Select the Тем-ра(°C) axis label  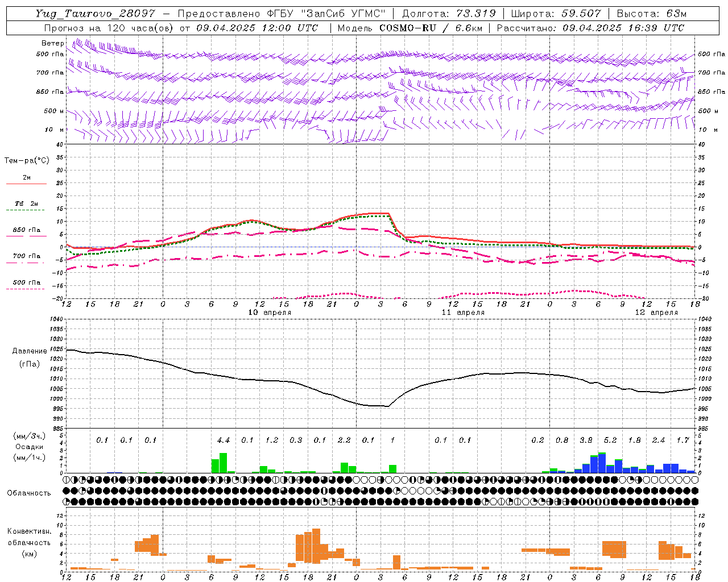(x=27, y=161)
